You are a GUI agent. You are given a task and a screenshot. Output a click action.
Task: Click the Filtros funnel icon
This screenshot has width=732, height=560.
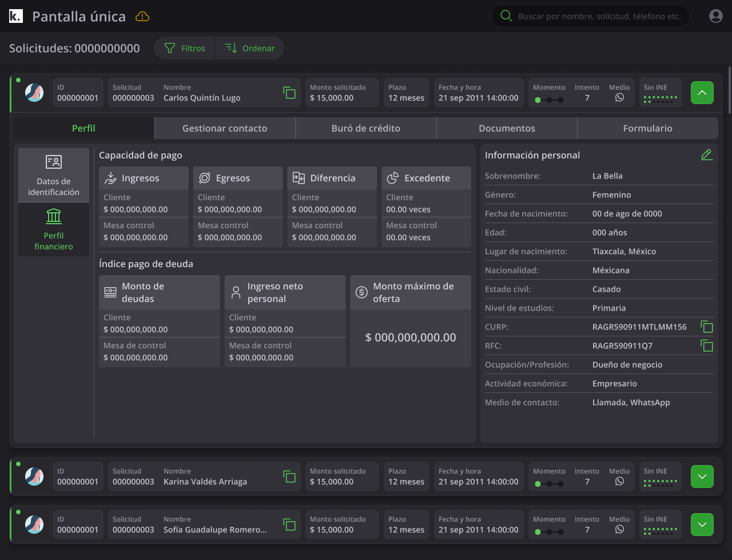[x=170, y=48]
